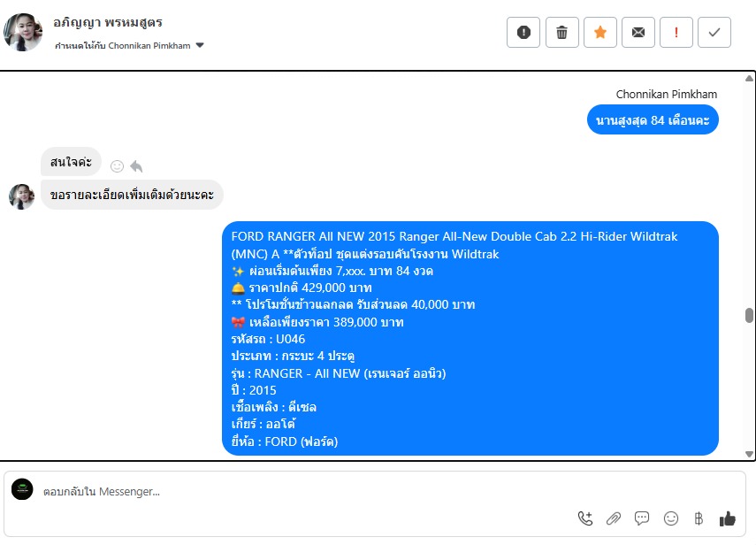Expand assigned to Chonnikan Pimkham dropdown
This screenshot has height=545, width=756.
(200, 45)
